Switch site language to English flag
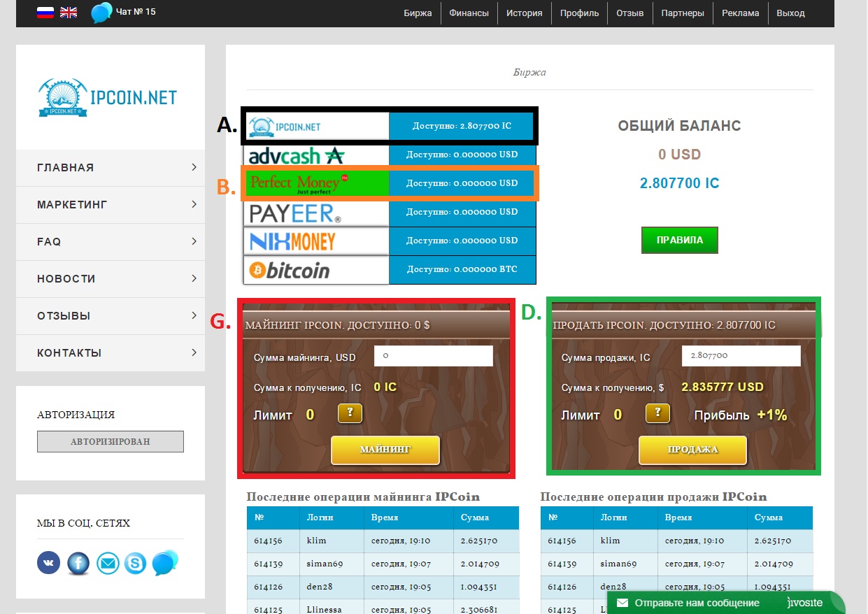The image size is (868, 614). point(69,13)
